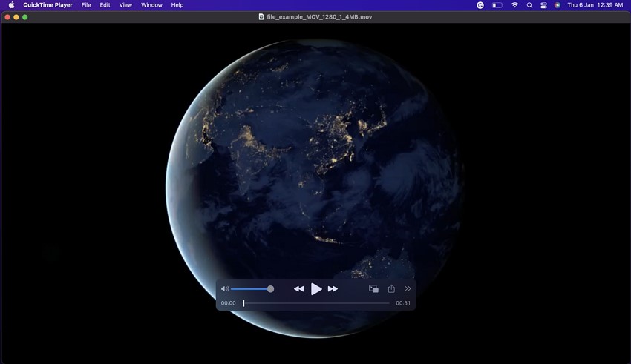Image resolution: width=631 pixels, height=364 pixels.
Task: Open the Apple menu
Action: click(11, 5)
